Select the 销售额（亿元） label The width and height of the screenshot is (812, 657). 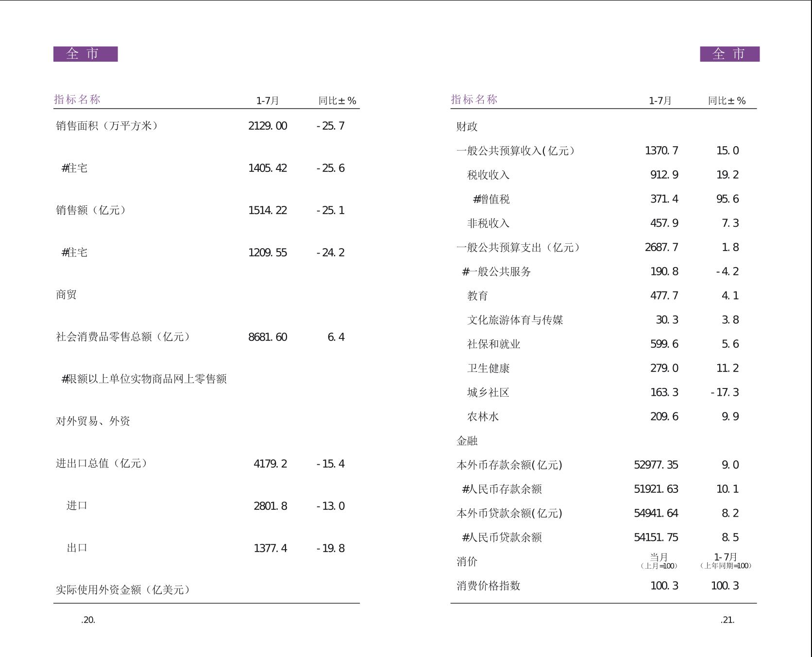point(91,210)
